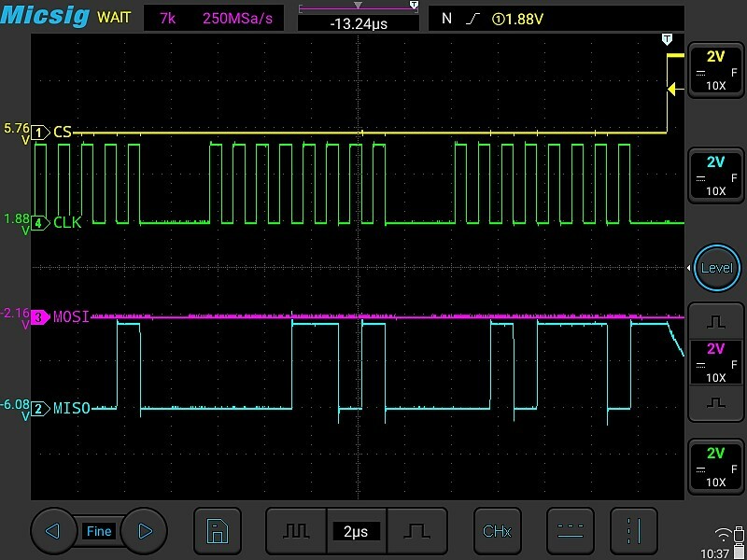
Task: Click the multi-pulse timebase increase icon
Action: coord(296,531)
